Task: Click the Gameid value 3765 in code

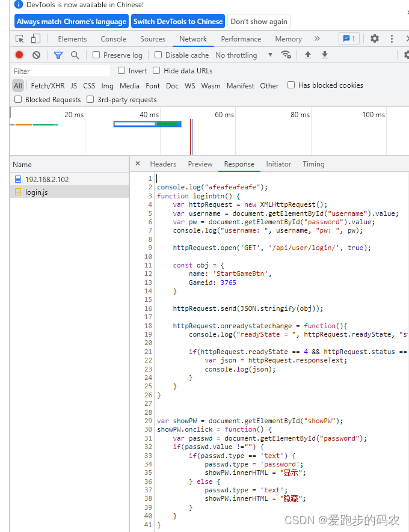Action: click(229, 283)
